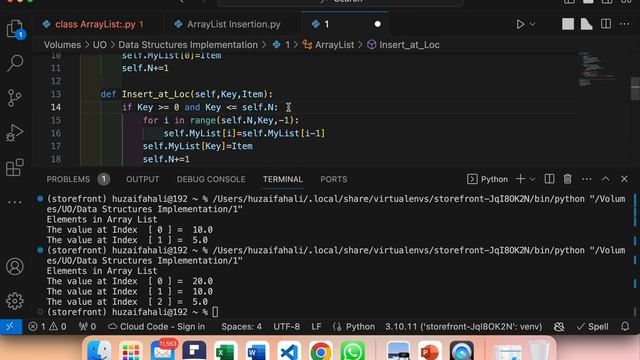Open the Debug Console panel tab
The image size is (640, 360).
tap(211, 180)
